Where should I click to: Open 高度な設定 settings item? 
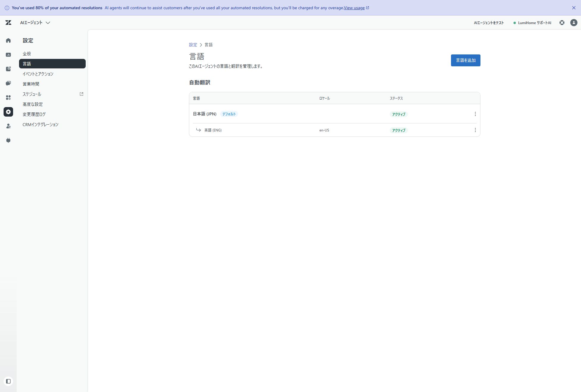click(x=52, y=104)
